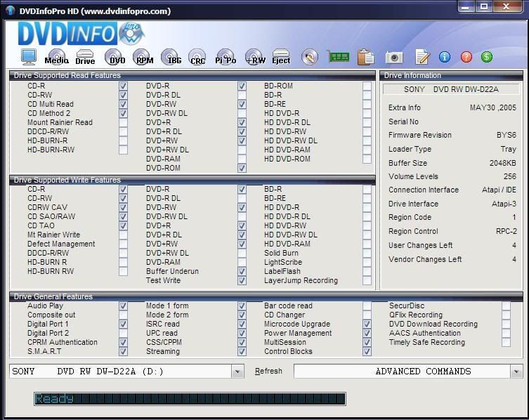529x420 pixels.
Task: Open the IBG graph icon
Action: tap(171, 57)
